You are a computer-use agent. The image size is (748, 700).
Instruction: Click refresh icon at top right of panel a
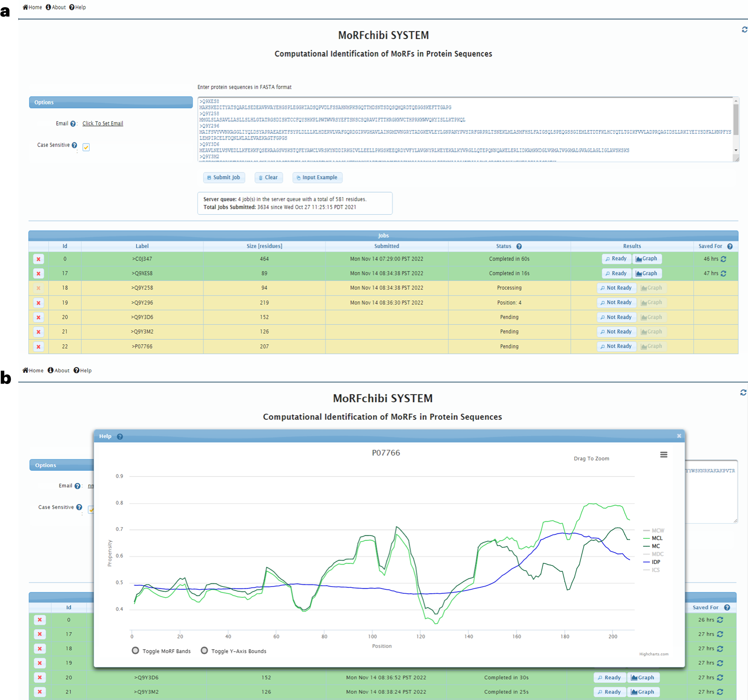(744, 30)
